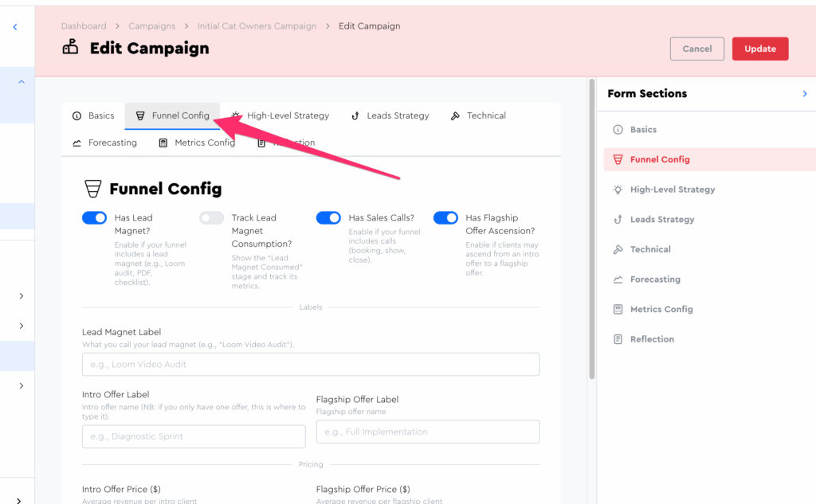This screenshot has width=816, height=504.
Task: Click the Leads Strategy magnet icon in sidebar
Action: pyautogui.click(x=618, y=220)
